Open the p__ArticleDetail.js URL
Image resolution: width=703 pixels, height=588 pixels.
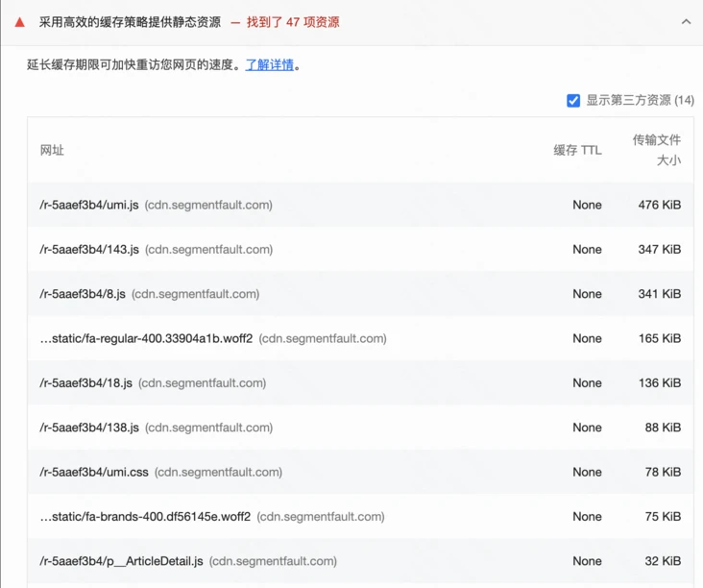[121, 561]
